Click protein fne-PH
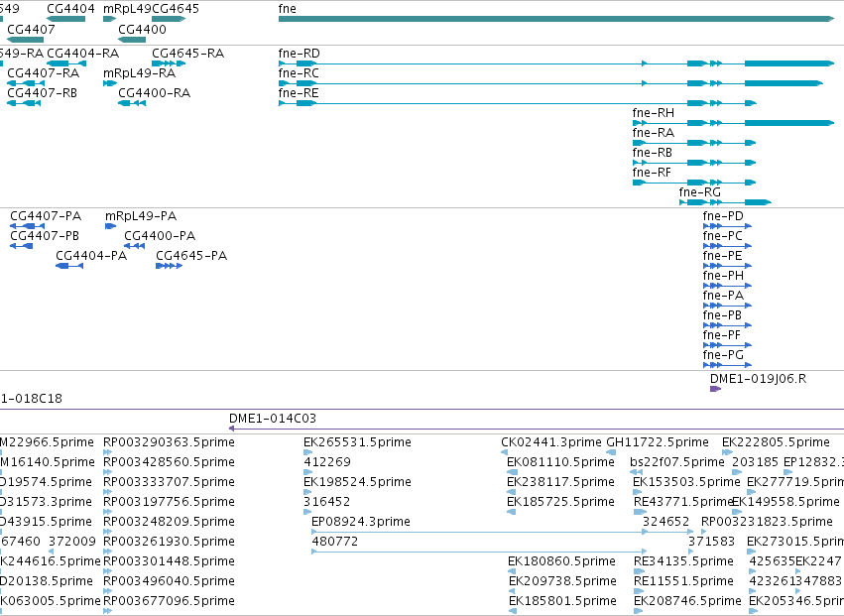Viewport: 844px width, 616px height. point(723,276)
